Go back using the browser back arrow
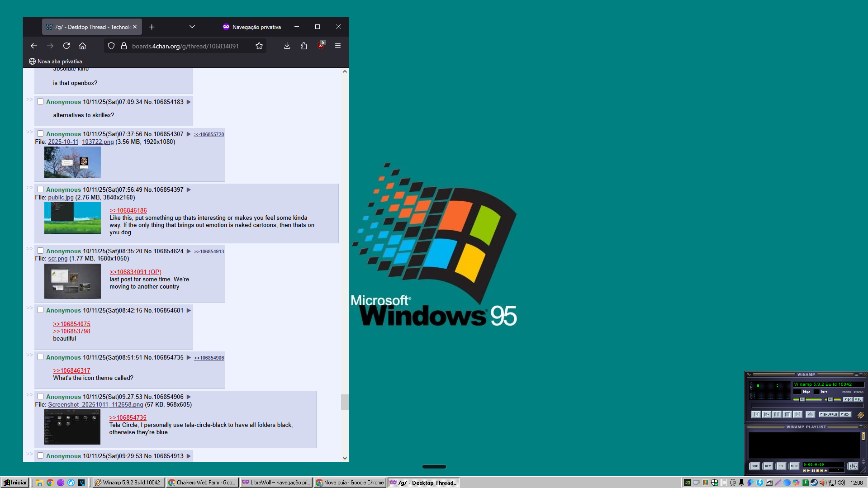 click(x=34, y=46)
